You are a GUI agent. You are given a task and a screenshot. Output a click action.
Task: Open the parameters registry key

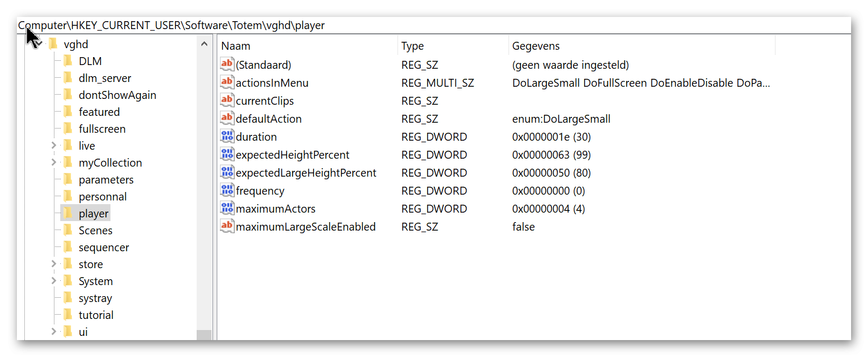(106, 180)
